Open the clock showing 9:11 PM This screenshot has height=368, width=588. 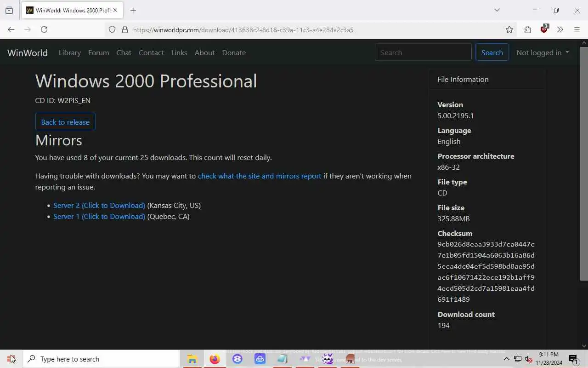tap(548, 359)
